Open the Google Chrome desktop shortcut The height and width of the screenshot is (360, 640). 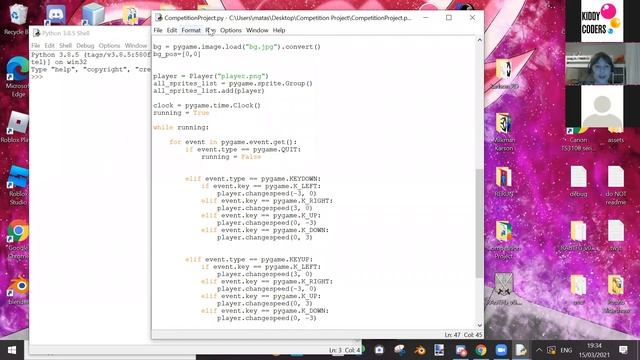pos(17,239)
